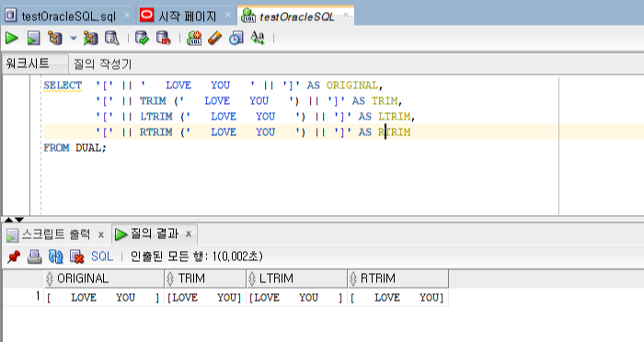Screen dimensions: 644x342
Task: Click the Explain Plan toolbar icon
Action: point(54,39)
